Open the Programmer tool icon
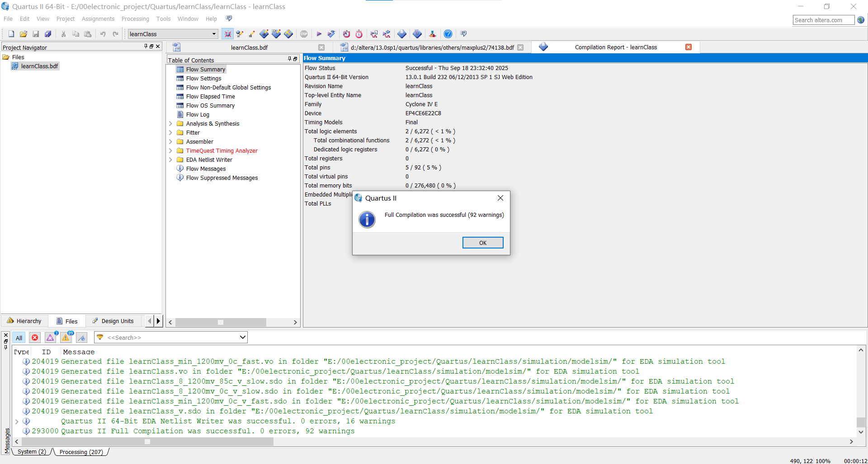Image resolution: width=868 pixels, height=464 pixels. (x=432, y=34)
